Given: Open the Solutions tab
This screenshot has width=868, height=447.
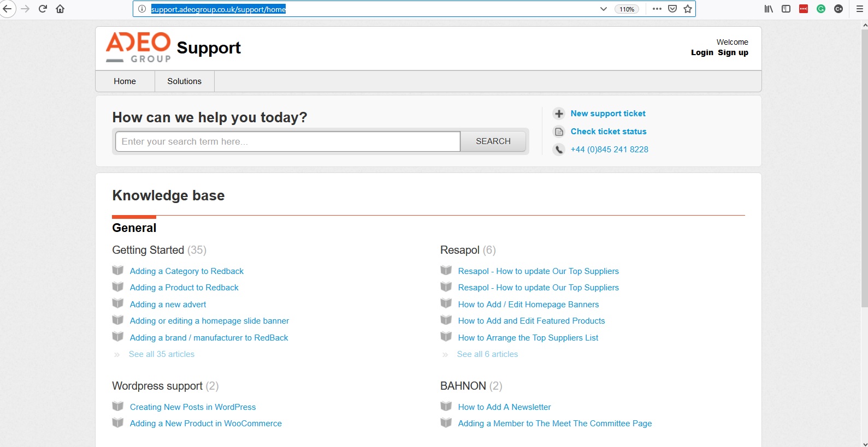Looking at the screenshot, I should click(184, 81).
